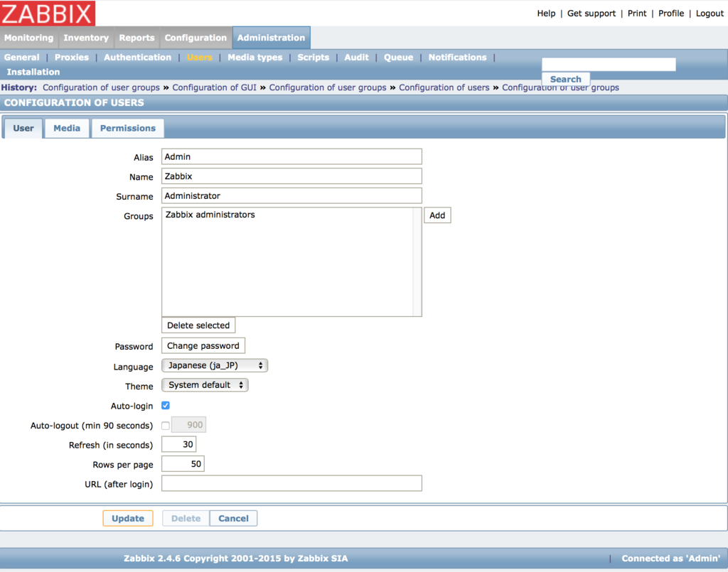728x572 pixels.
Task: Open the Profile link
Action: (x=671, y=14)
